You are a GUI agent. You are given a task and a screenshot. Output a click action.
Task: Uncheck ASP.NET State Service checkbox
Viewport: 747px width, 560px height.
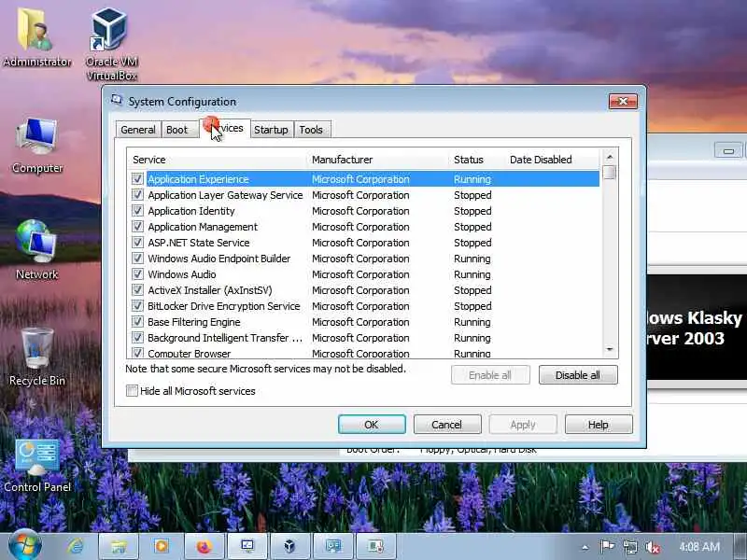pos(137,243)
